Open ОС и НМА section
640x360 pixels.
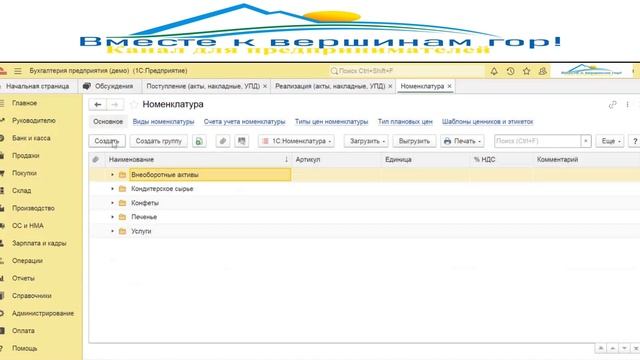[x=27, y=226]
